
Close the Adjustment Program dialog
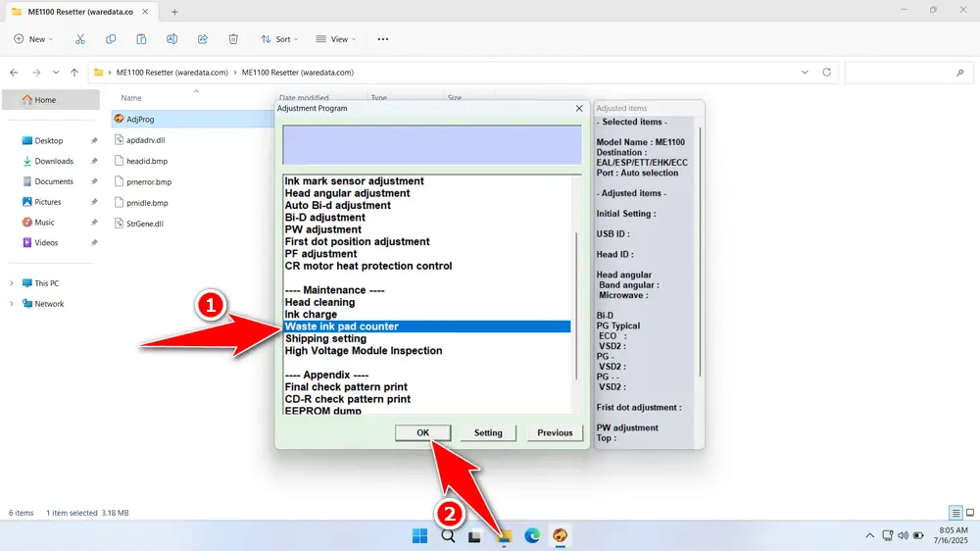click(x=579, y=108)
